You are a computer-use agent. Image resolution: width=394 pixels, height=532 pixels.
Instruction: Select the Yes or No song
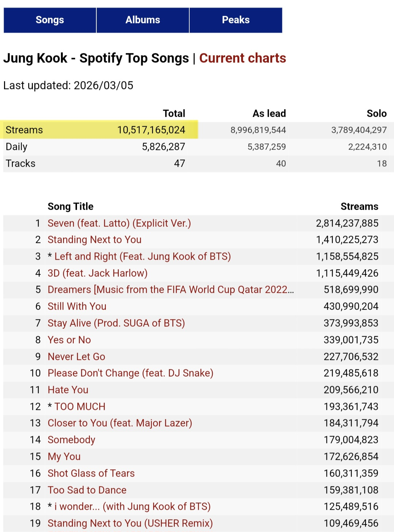click(69, 340)
